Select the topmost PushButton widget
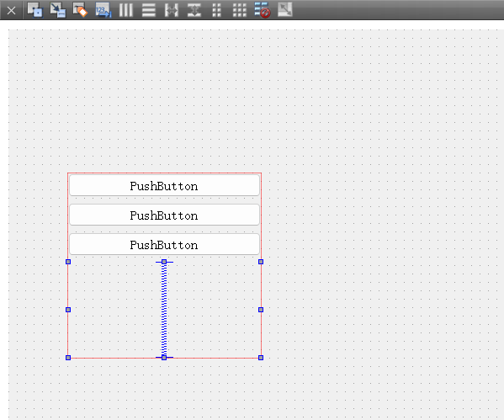This screenshot has height=420, width=504. 164,185
